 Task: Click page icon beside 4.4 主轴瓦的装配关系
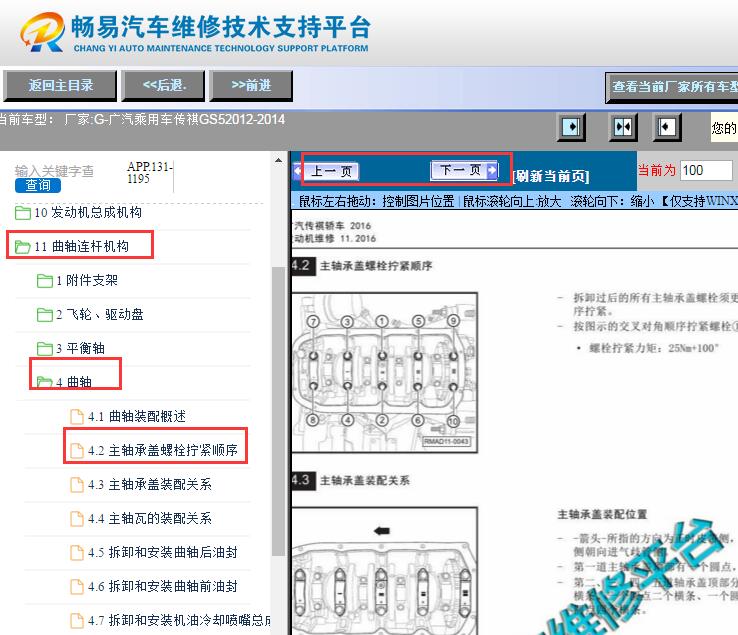point(77,519)
